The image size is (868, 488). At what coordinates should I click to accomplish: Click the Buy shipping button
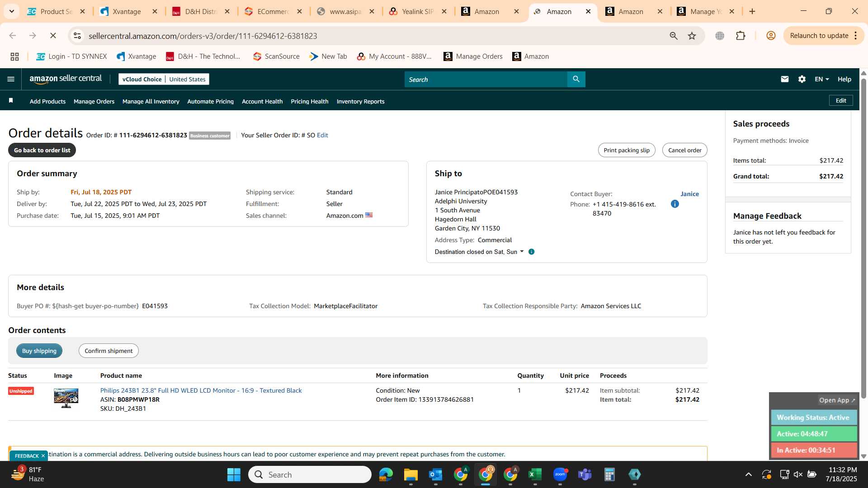(39, 351)
